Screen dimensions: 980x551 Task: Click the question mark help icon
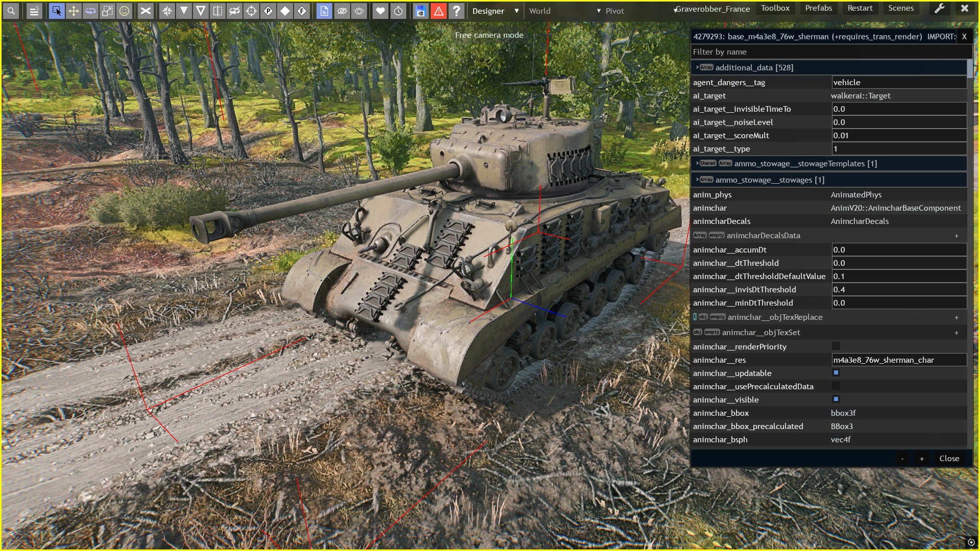tap(456, 11)
